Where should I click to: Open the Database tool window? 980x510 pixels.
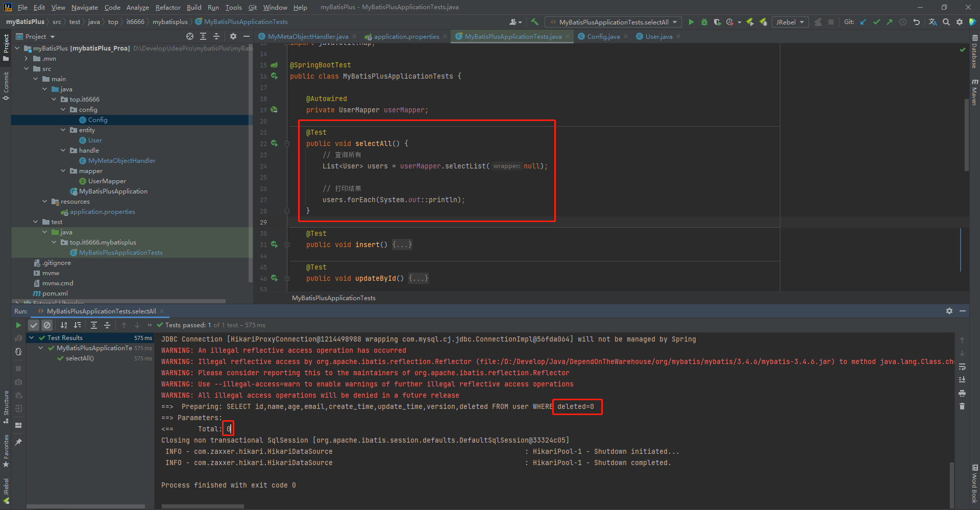click(974, 52)
